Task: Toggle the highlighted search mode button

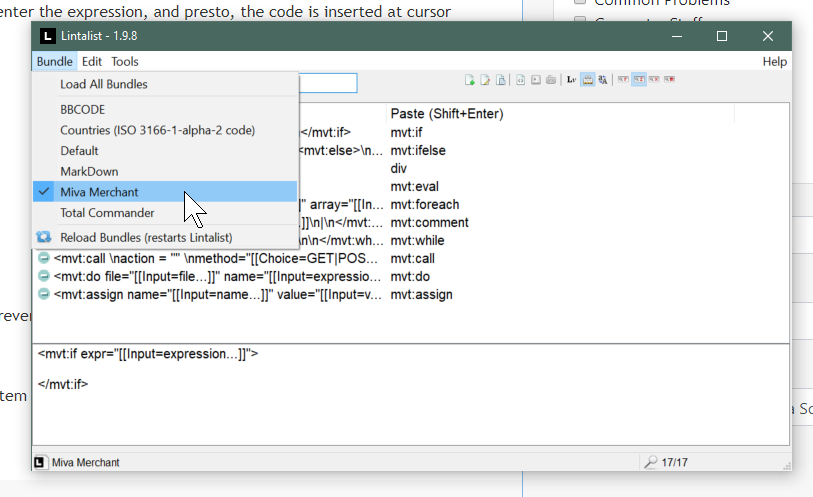Action: coord(638,80)
